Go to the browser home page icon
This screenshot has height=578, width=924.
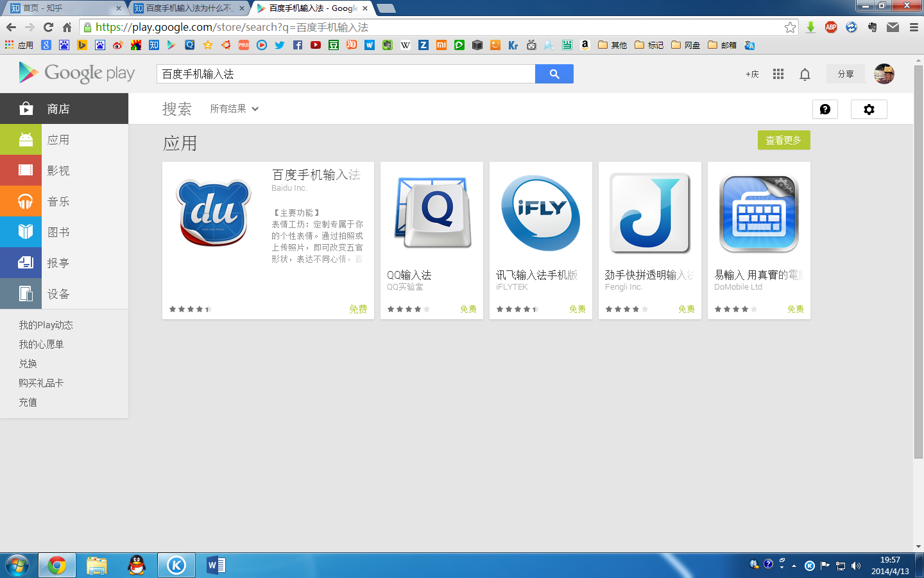67,27
